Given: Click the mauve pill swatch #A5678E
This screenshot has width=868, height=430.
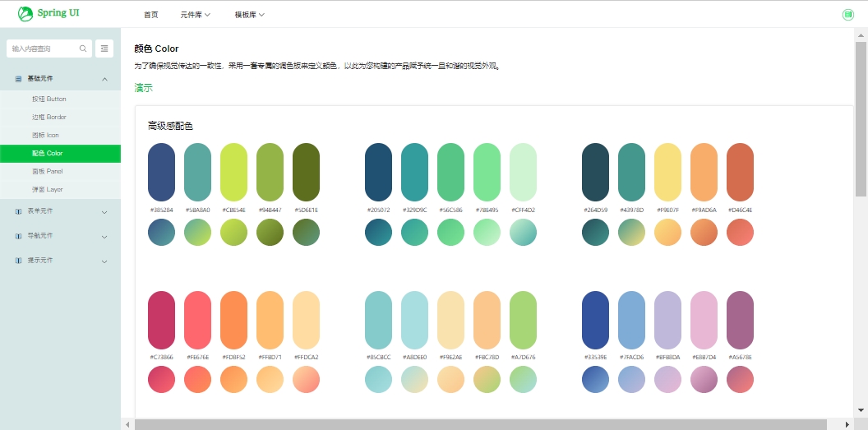Looking at the screenshot, I should click(x=740, y=320).
